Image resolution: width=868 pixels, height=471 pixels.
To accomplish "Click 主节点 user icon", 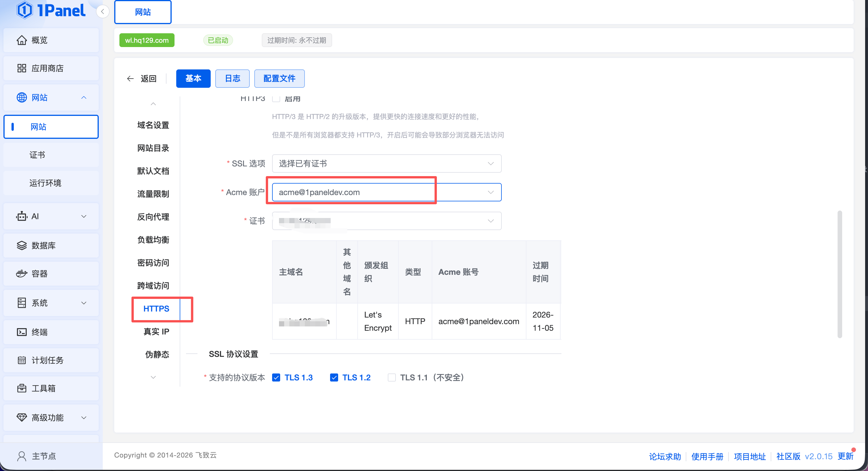I will (22, 456).
